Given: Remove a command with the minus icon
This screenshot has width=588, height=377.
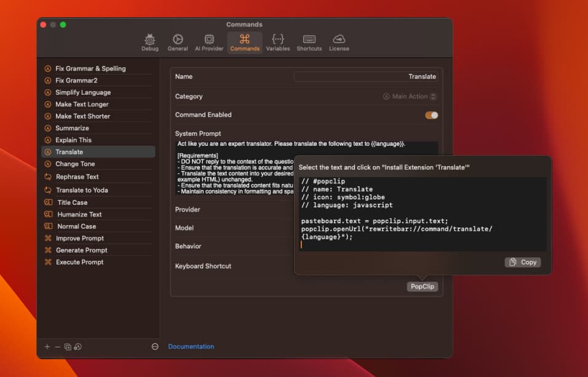Looking at the screenshot, I should (x=57, y=346).
